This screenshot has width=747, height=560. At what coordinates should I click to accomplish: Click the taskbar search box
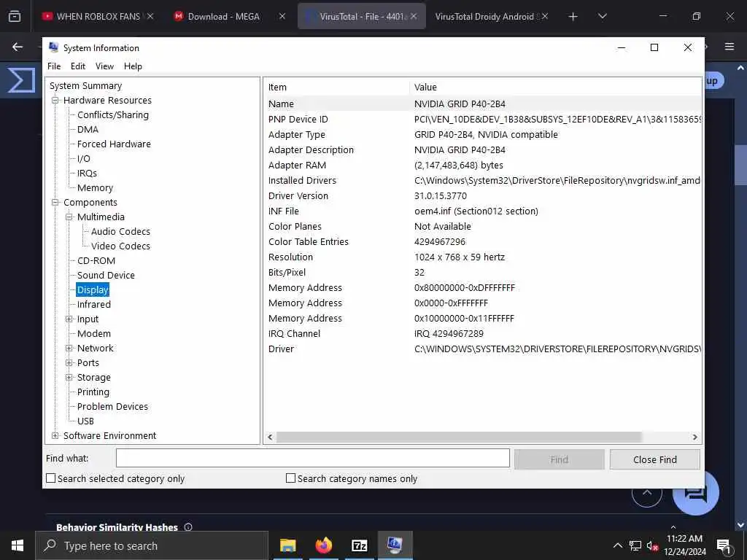(x=152, y=545)
